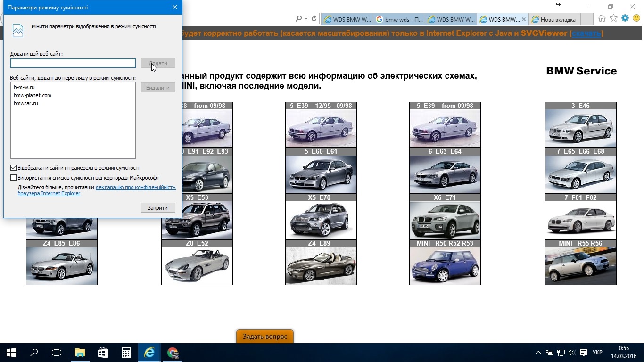Open the Calculator taskbar icon
The image size is (644, 362).
126,353
